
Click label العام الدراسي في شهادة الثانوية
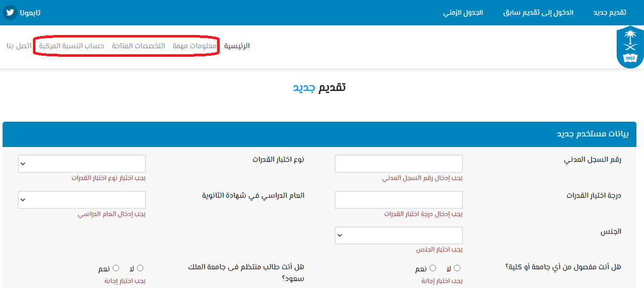(253, 196)
